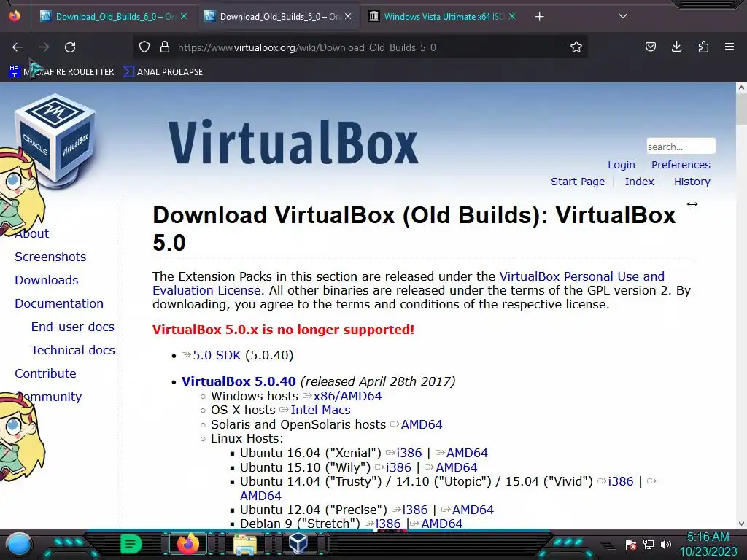The width and height of the screenshot is (747, 560).
Task: Open the Firefox downloads panel
Action: pyautogui.click(x=676, y=47)
